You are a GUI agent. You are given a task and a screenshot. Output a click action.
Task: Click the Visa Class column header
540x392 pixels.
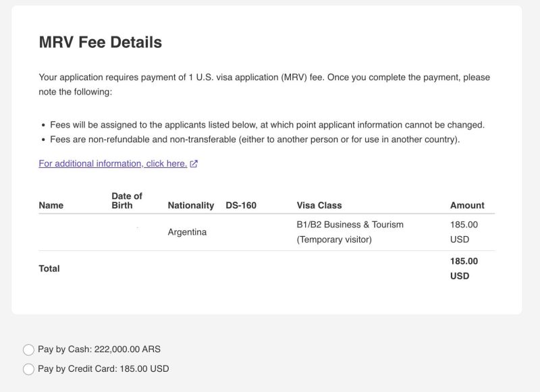[x=319, y=205]
